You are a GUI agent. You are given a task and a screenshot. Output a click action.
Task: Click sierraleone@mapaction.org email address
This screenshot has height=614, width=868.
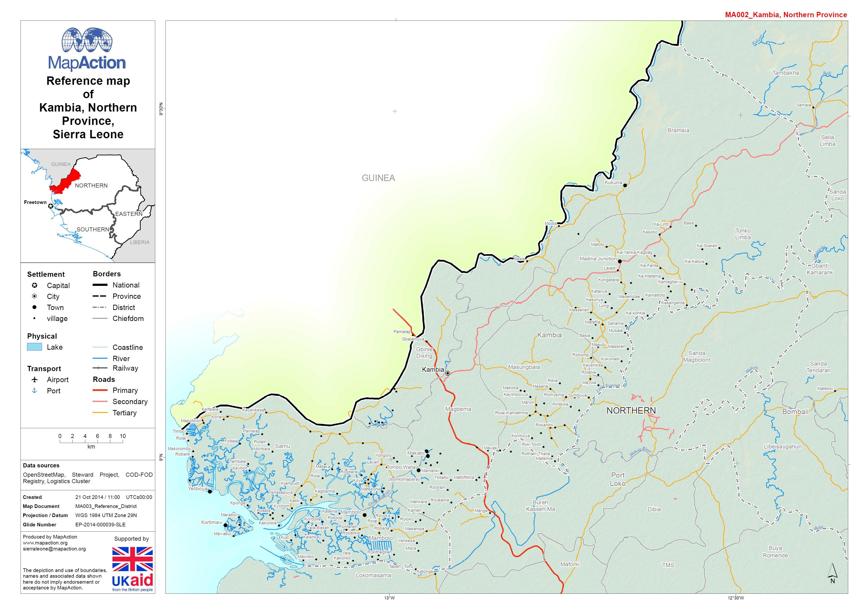[x=54, y=549]
